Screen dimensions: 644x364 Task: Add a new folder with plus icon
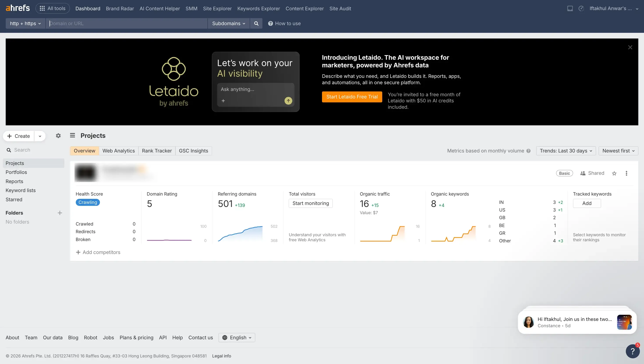click(60, 213)
